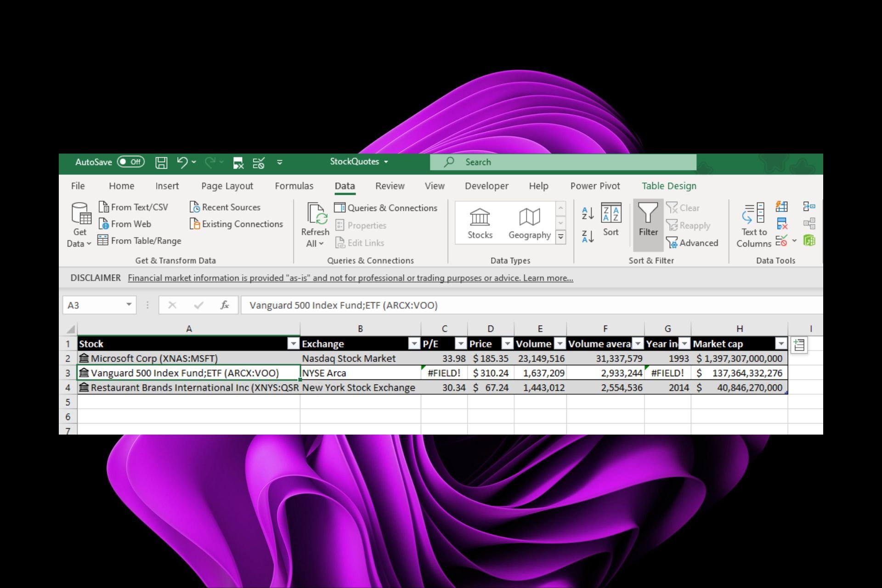Click Text to Columns
The width and height of the screenshot is (882, 588).
(x=754, y=225)
